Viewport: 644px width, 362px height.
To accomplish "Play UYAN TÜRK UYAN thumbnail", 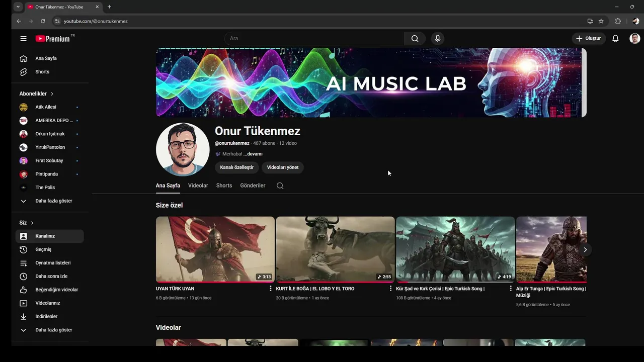I will [x=215, y=249].
